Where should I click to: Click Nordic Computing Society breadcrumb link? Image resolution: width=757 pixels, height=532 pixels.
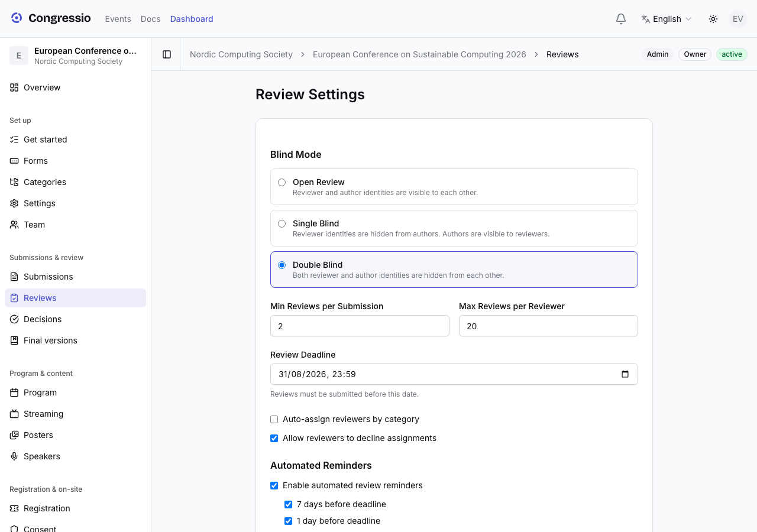[x=241, y=54]
